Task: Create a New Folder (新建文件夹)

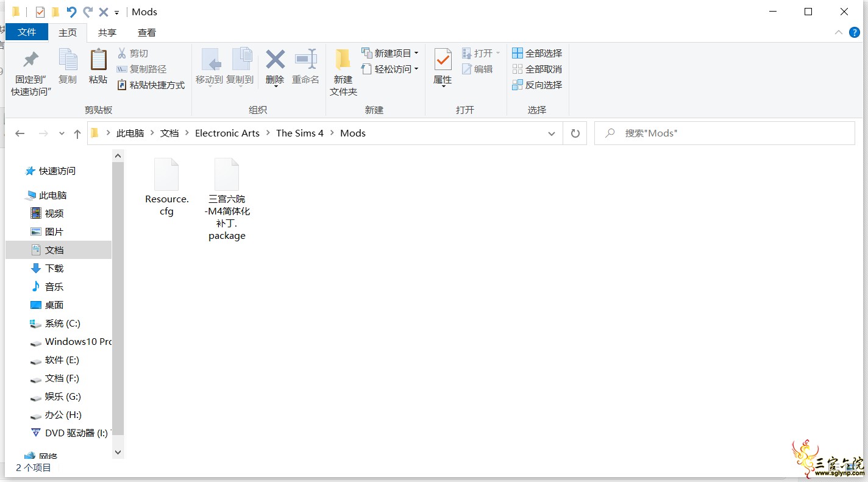Action: tap(343, 72)
